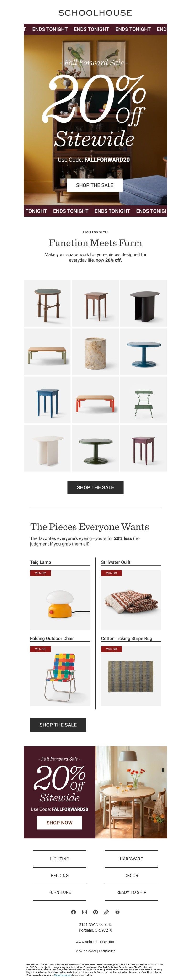Select the blue pedestal table thumbnail
Viewport: 191px width, 980px height.
[144, 351]
